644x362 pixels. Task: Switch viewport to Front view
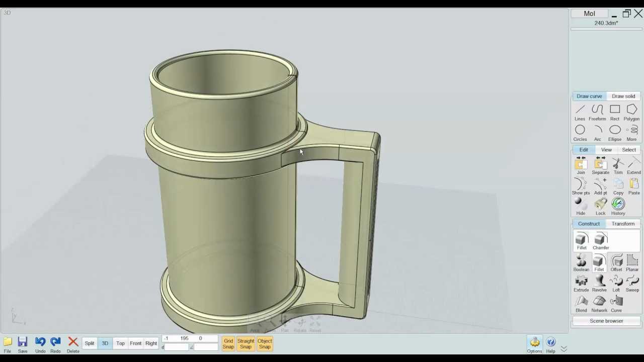coord(135,343)
